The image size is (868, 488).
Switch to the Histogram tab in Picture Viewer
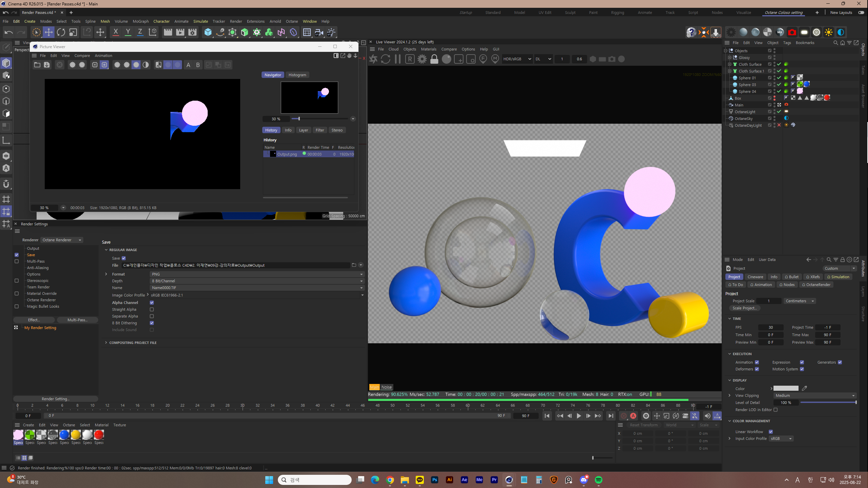point(297,75)
